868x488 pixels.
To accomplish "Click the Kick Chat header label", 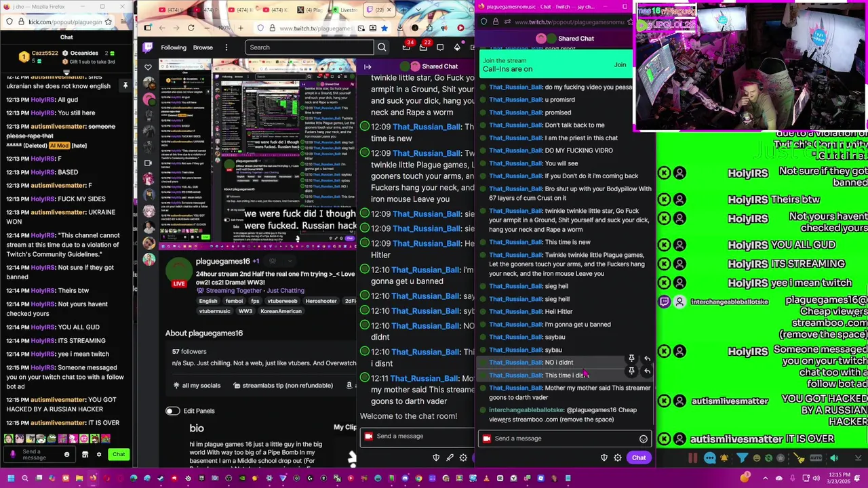I will click(66, 37).
